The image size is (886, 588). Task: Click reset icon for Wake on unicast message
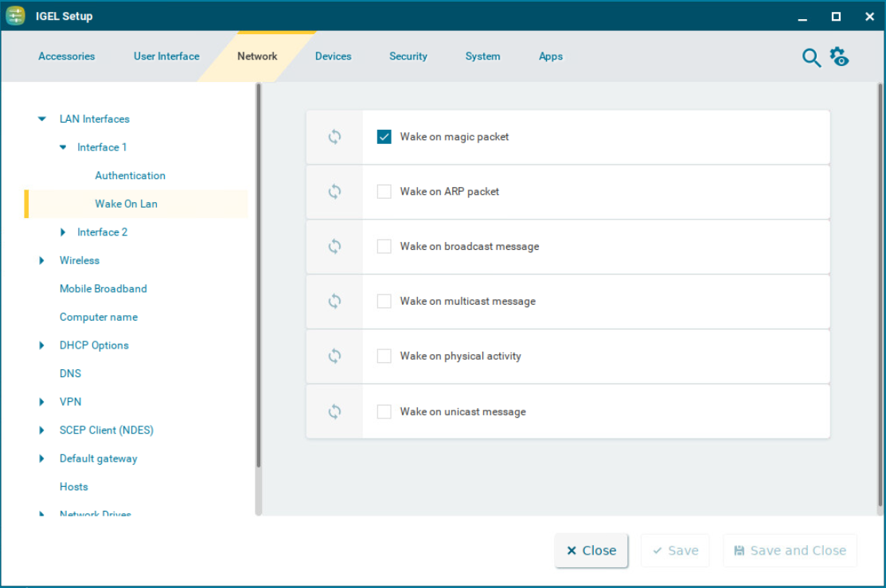334,411
